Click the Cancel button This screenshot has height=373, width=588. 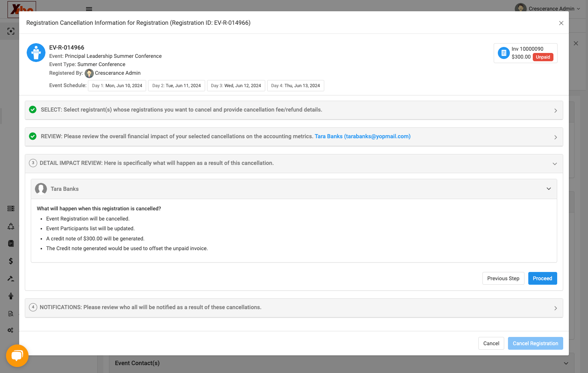(x=491, y=343)
